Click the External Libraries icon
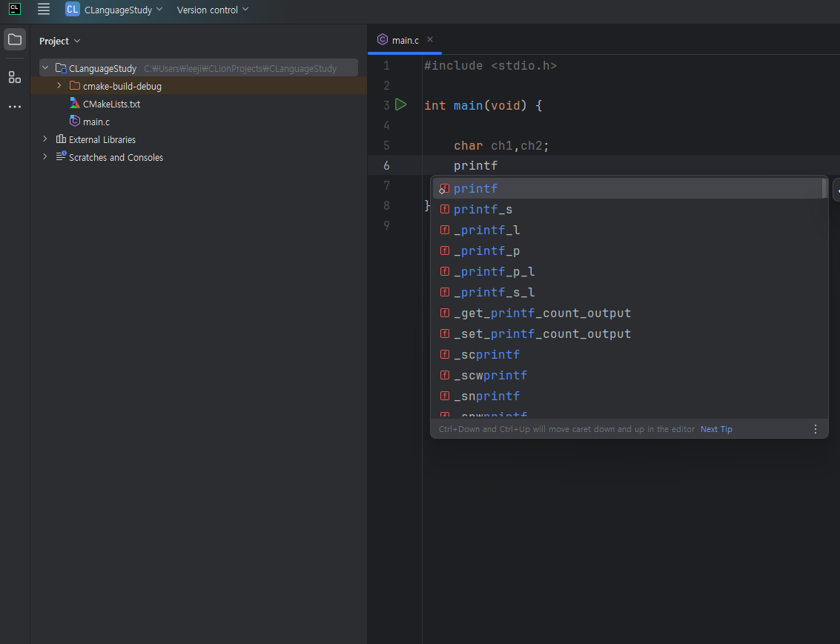 coord(61,139)
